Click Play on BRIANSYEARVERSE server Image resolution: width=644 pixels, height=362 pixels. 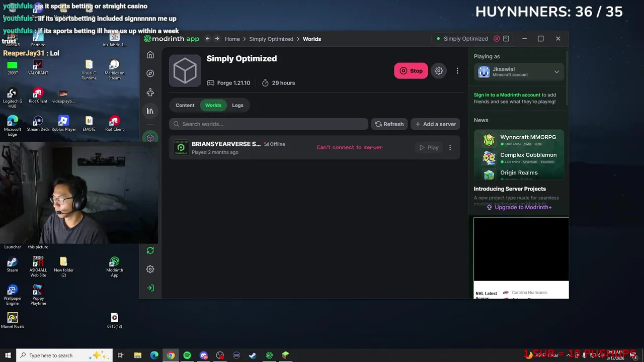tap(429, 147)
